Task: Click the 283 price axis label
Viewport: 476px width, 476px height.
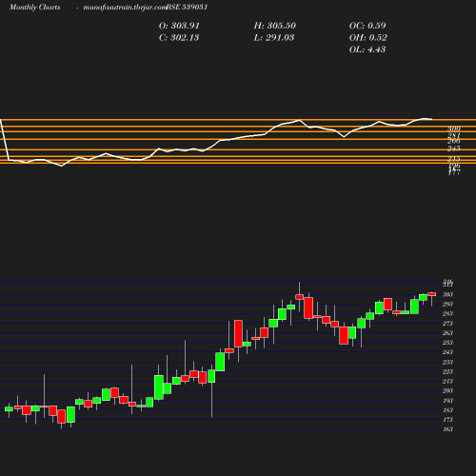Action: [x=447, y=313]
